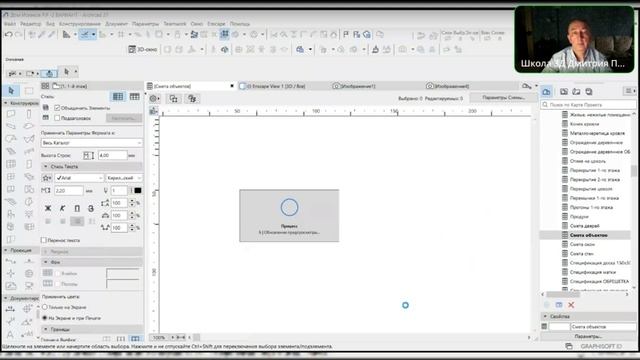
Task: Click the new schedule icon beside delete X
Action: point(559,305)
